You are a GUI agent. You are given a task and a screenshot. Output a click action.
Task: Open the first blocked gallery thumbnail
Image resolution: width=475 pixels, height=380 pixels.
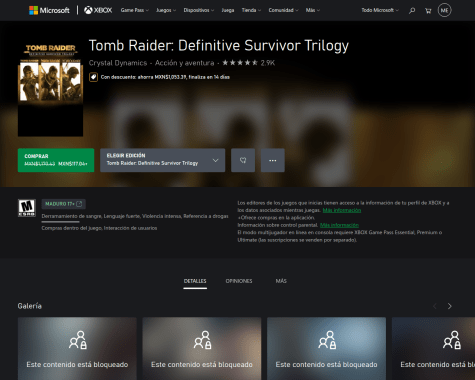(x=77, y=348)
